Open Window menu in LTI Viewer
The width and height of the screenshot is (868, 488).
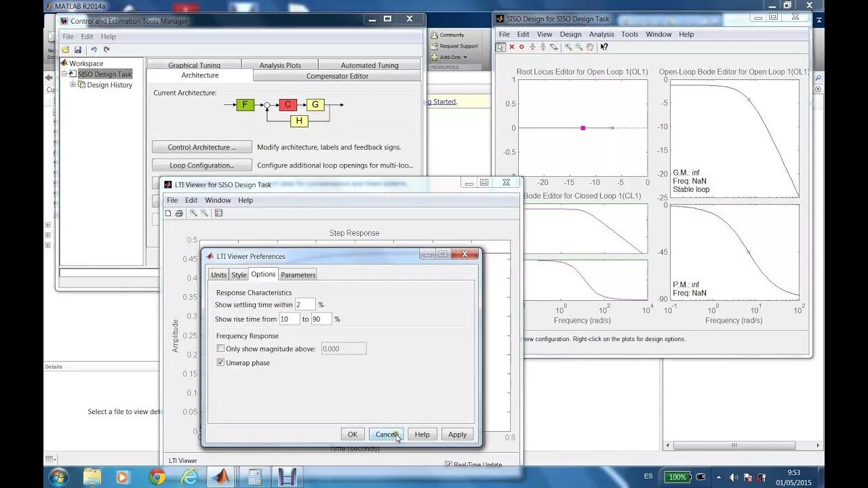pos(218,200)
